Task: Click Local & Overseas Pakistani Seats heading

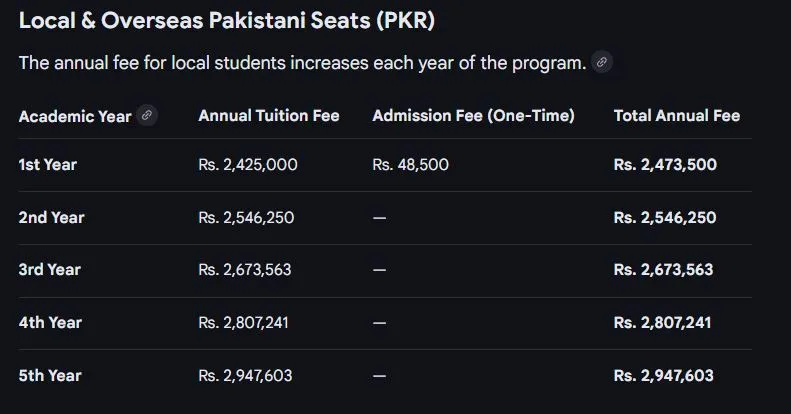Action: click(226, 21)
